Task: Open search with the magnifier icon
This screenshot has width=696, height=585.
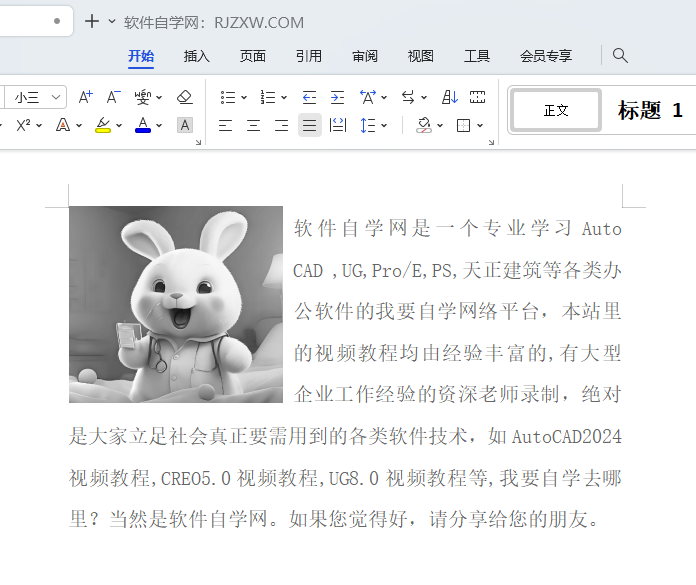Action: click(x=620, y=56)
